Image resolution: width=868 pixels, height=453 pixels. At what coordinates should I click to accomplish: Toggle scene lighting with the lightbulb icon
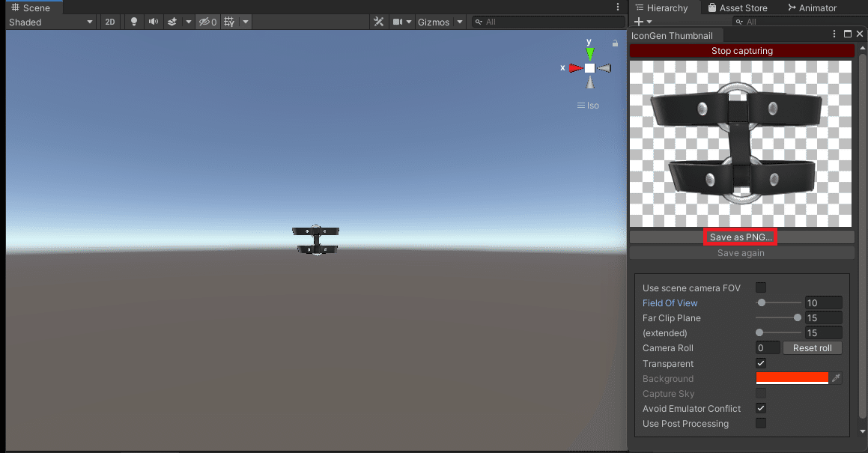pyautogui.click(x=133, y=22)
